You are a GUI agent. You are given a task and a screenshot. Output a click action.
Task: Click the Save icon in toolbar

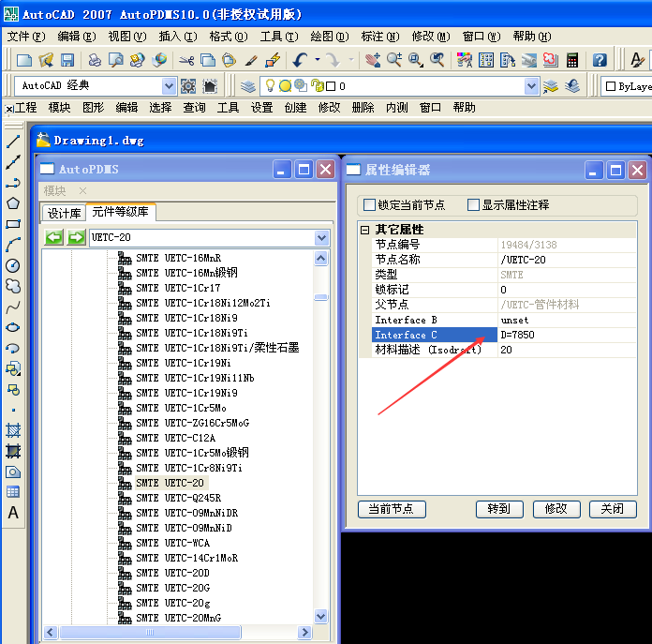(x=67, y=60)
